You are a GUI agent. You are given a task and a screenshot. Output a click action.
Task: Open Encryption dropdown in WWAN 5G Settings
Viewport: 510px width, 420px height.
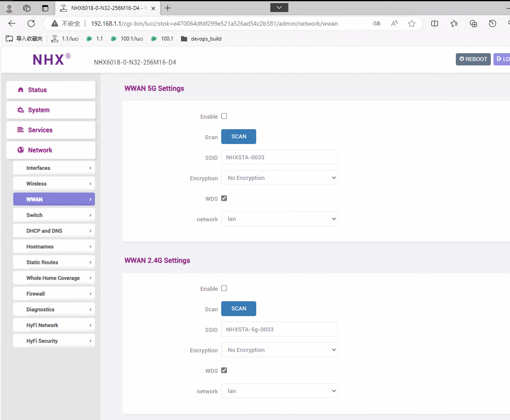(x=279, y=178)
